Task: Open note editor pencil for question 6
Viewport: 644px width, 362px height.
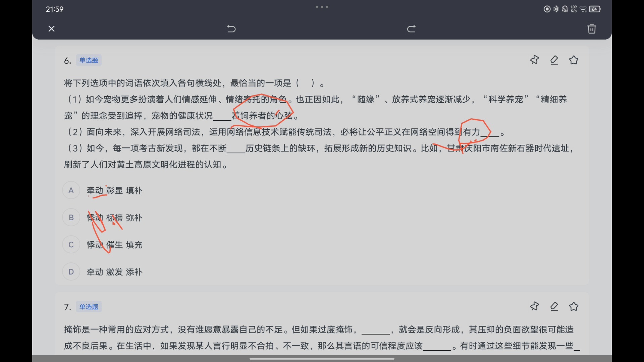Action: 554,60
